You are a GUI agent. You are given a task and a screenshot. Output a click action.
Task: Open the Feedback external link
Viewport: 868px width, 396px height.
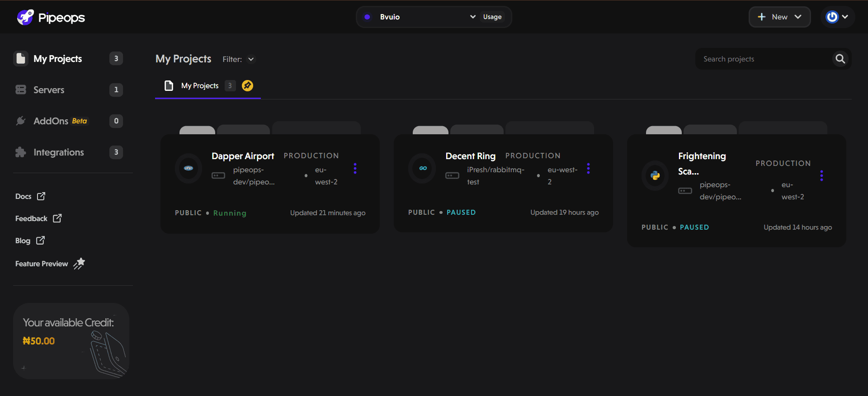point(38,218)
